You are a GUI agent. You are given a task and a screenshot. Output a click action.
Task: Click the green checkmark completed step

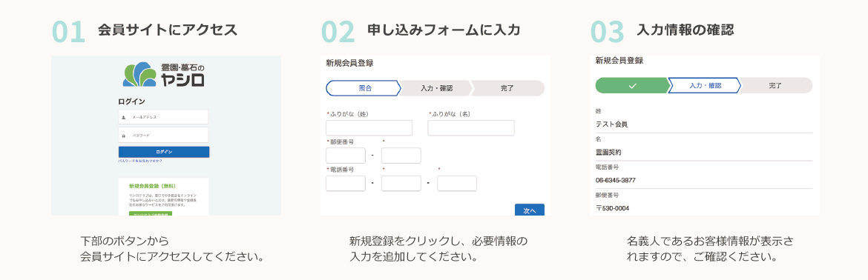coord(633,86)
